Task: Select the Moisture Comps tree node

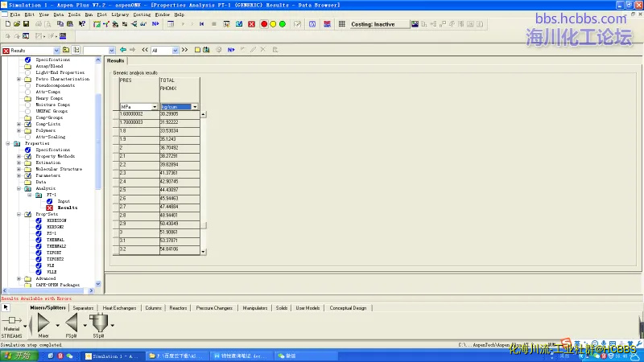Action: pyautogui.click(x=52, y=105)
